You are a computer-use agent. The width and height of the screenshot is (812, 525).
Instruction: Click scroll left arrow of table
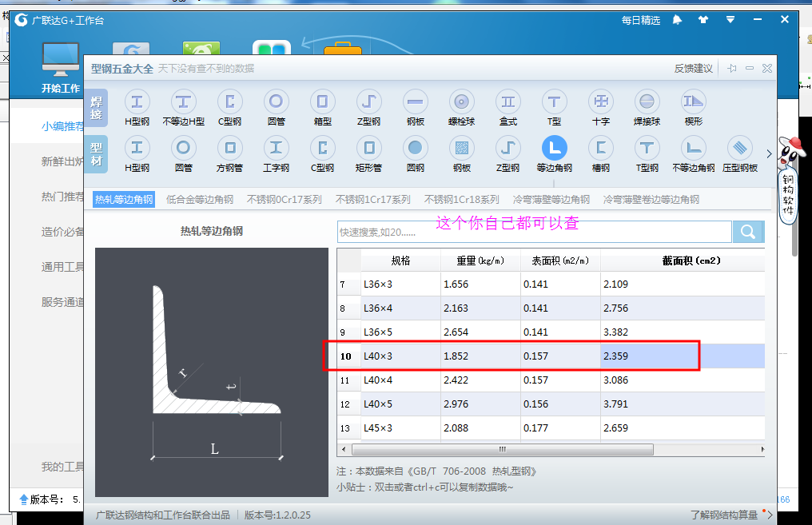344,449
